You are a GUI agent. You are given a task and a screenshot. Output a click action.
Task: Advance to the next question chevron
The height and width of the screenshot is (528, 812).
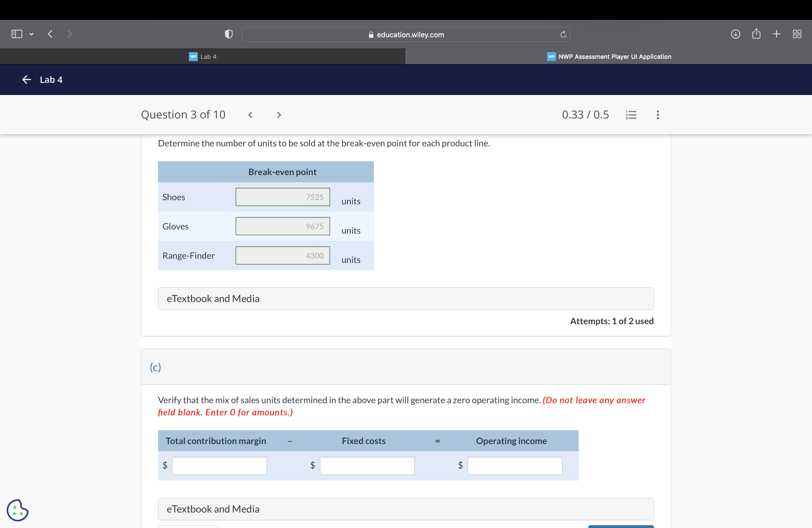point(279,115)
